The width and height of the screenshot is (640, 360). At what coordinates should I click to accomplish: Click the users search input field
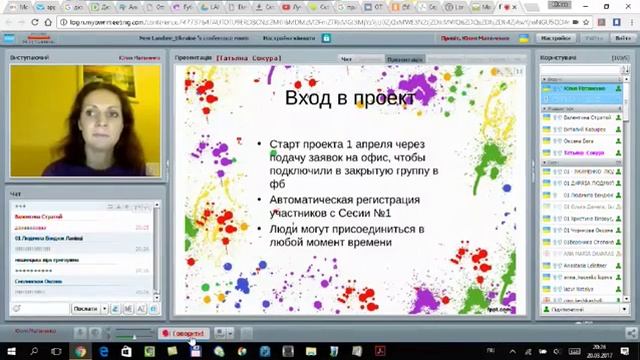pos(581,69)
